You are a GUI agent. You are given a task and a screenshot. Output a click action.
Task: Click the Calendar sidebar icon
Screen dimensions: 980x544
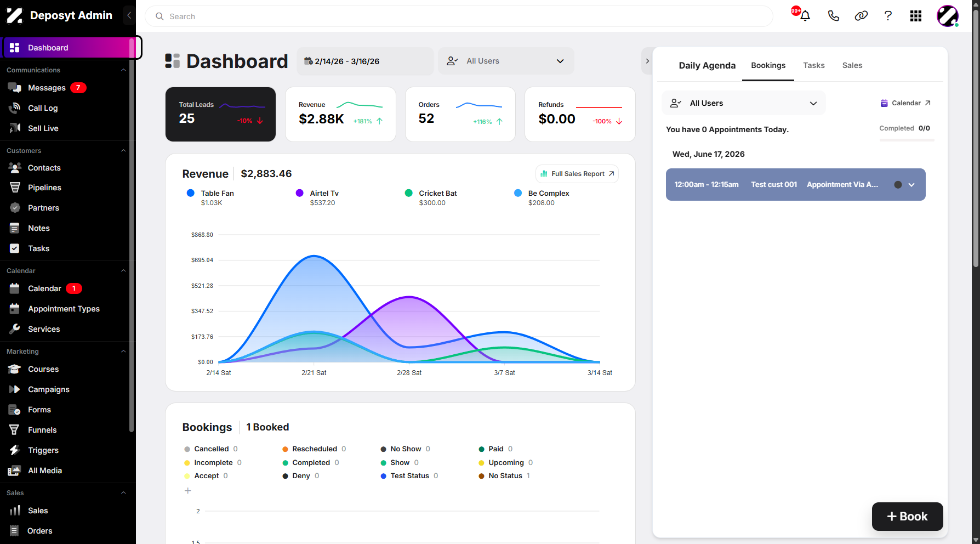pos(15,288)
